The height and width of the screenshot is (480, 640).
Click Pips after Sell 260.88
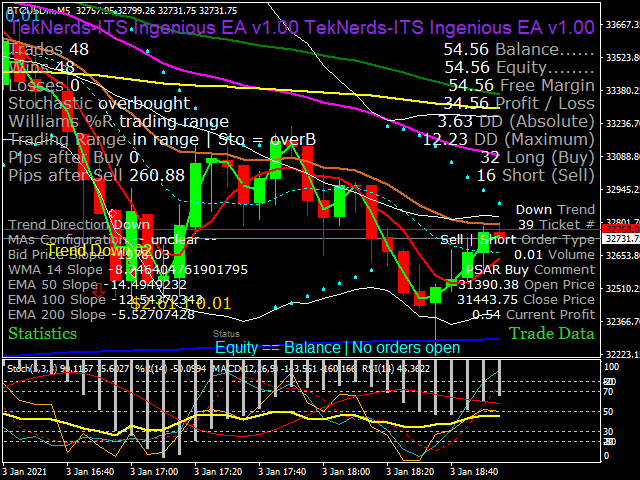click(97, 176)
